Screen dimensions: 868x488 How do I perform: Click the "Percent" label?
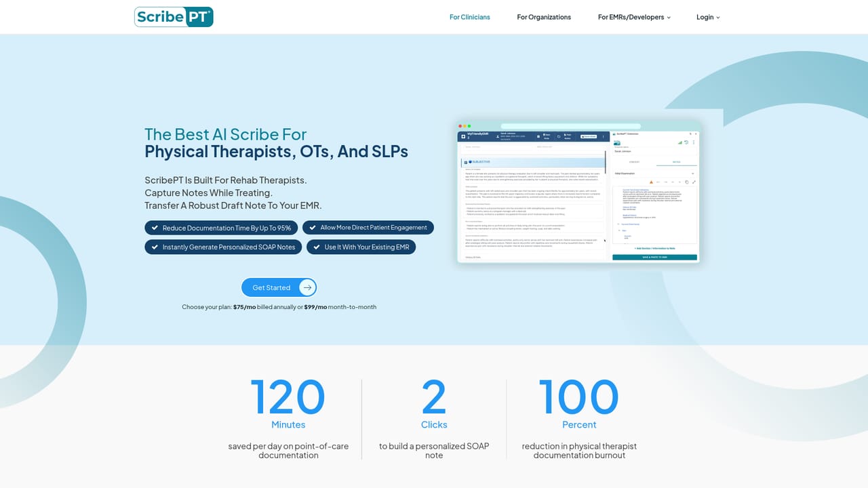579,425
